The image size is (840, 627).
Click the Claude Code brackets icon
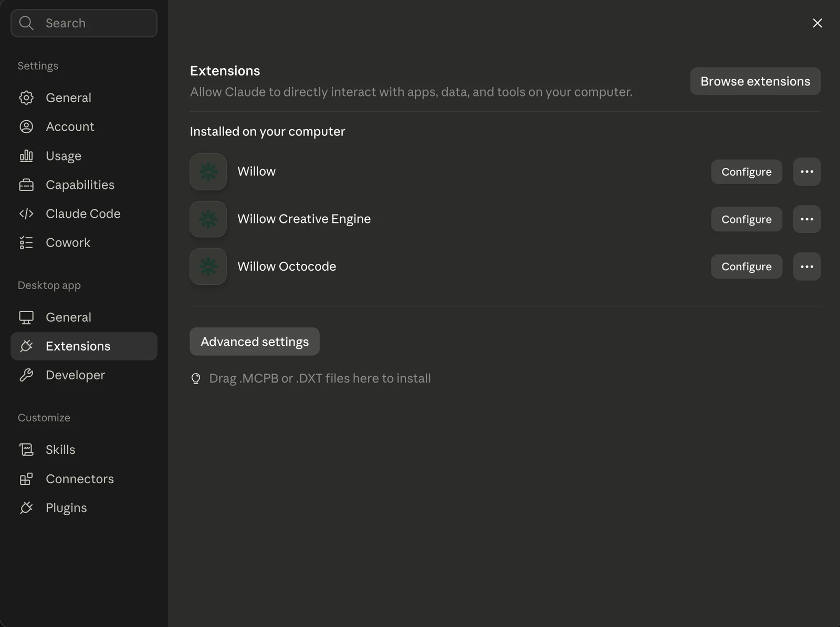[x=26, y=214]
